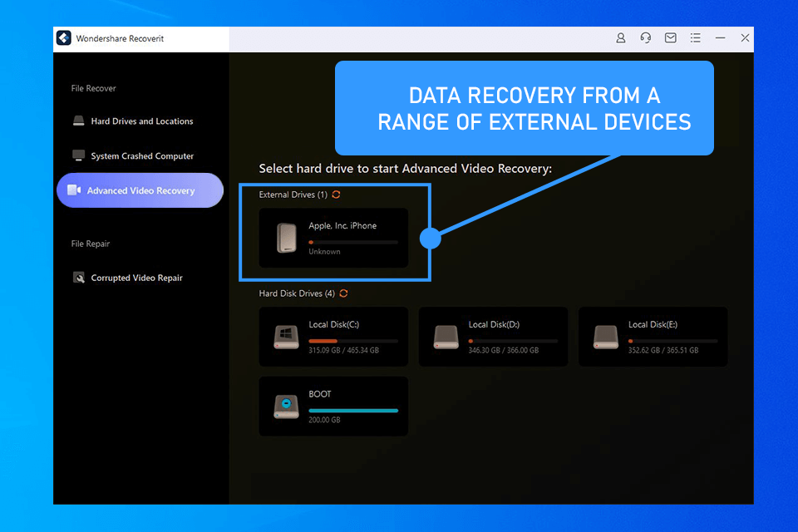
Task: Click the 352.62 GB / 365.51 GB text
Action: (x=663, y=350)
